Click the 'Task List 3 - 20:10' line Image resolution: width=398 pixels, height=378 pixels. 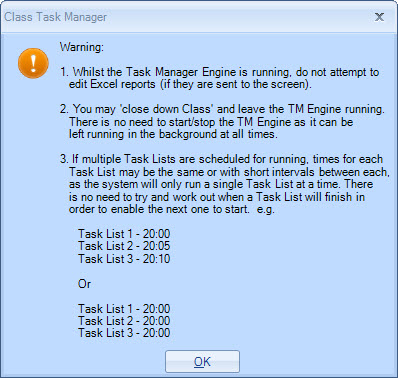click(124, 259)
